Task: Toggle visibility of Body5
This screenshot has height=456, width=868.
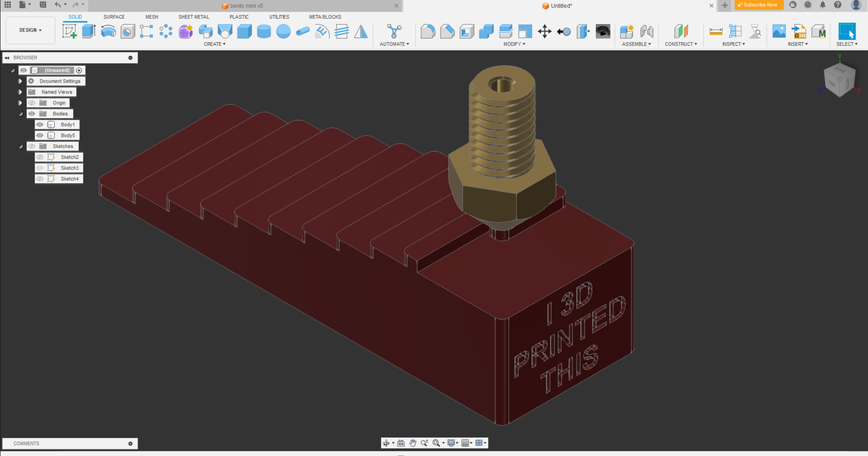Action: pyautogui.click(x=40, y=135)
